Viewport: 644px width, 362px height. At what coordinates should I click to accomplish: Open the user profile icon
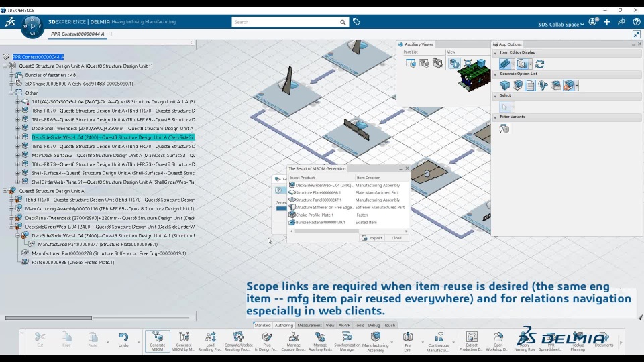pos(592,21)
